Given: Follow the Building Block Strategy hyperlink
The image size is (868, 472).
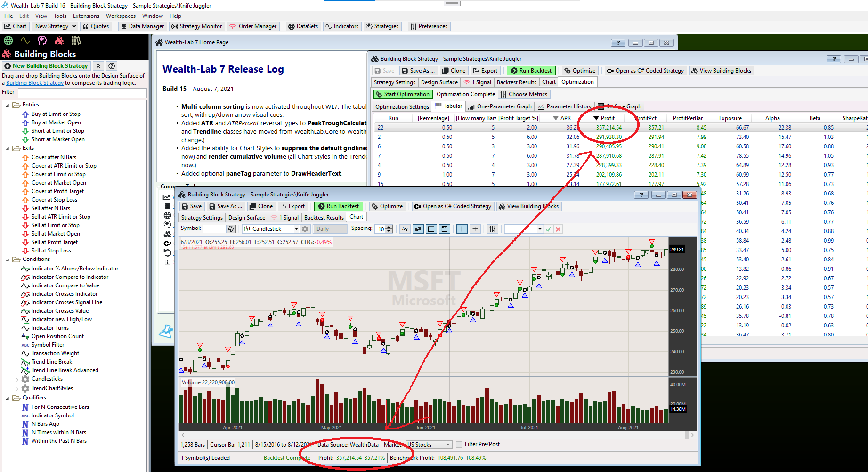Looking at the screenshot, I should click(35, 83).
